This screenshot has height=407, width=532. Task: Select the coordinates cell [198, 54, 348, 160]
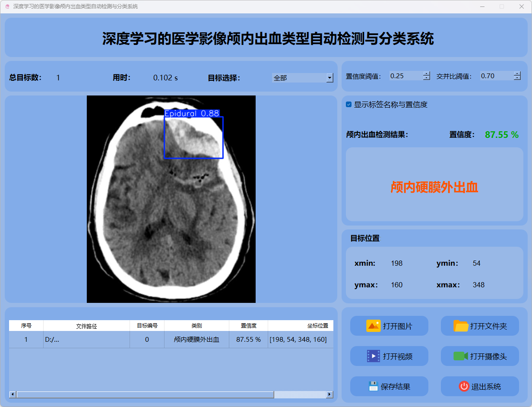point(301,340)
